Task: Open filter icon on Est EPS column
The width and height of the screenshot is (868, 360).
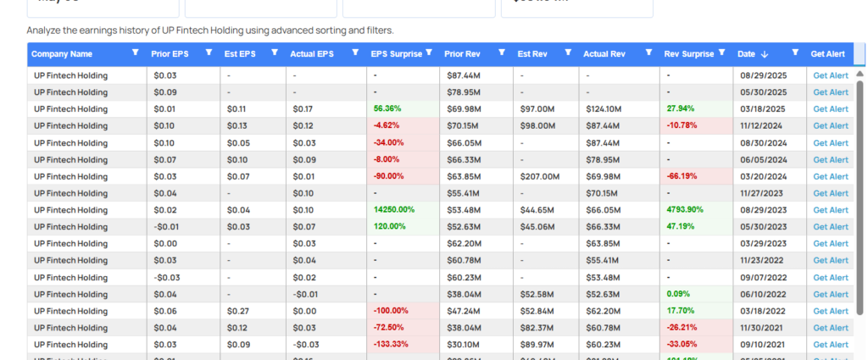Action: [x=274, y=53]
